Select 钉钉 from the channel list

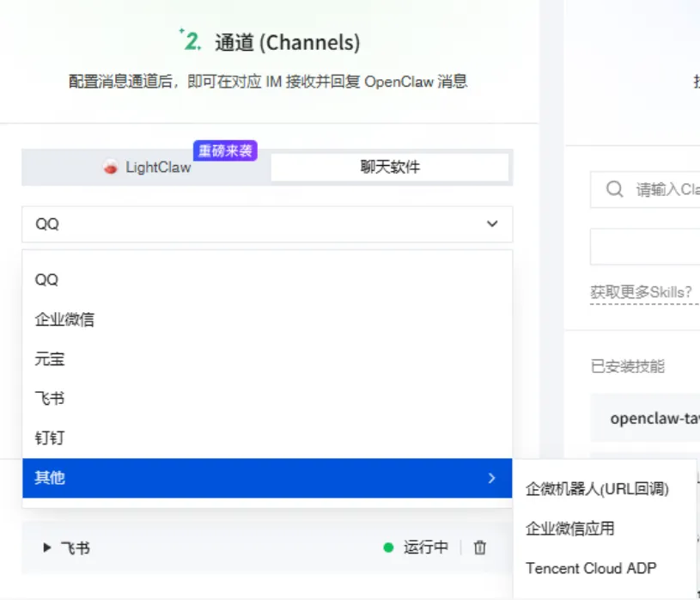[x=267, y=438]
